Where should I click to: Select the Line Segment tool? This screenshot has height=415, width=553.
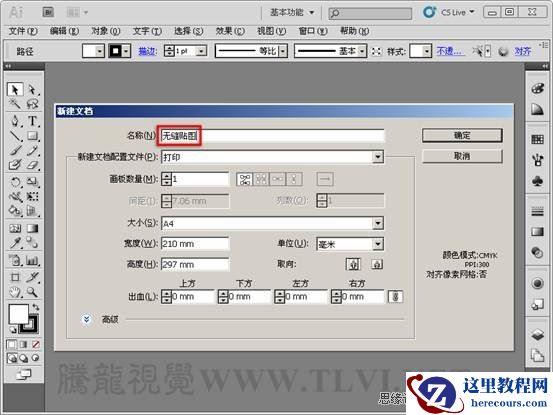[15, 136]
